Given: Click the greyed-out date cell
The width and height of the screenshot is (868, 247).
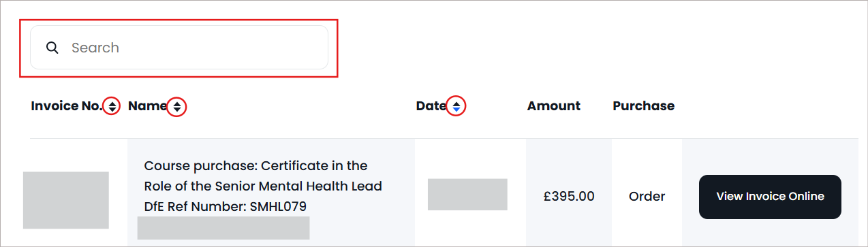Looking at the screenshot, I should pos(467,195).
